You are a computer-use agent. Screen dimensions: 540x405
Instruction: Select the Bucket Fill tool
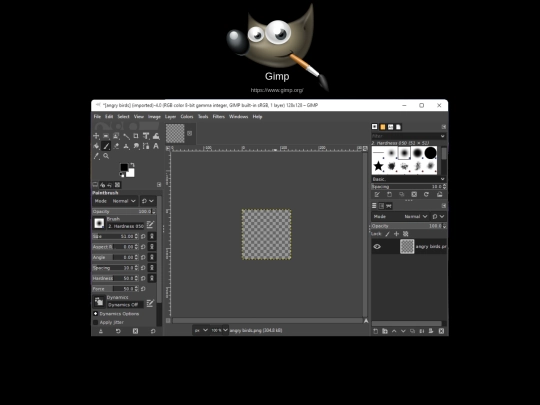pyautogui.click(x=96, y=146)
